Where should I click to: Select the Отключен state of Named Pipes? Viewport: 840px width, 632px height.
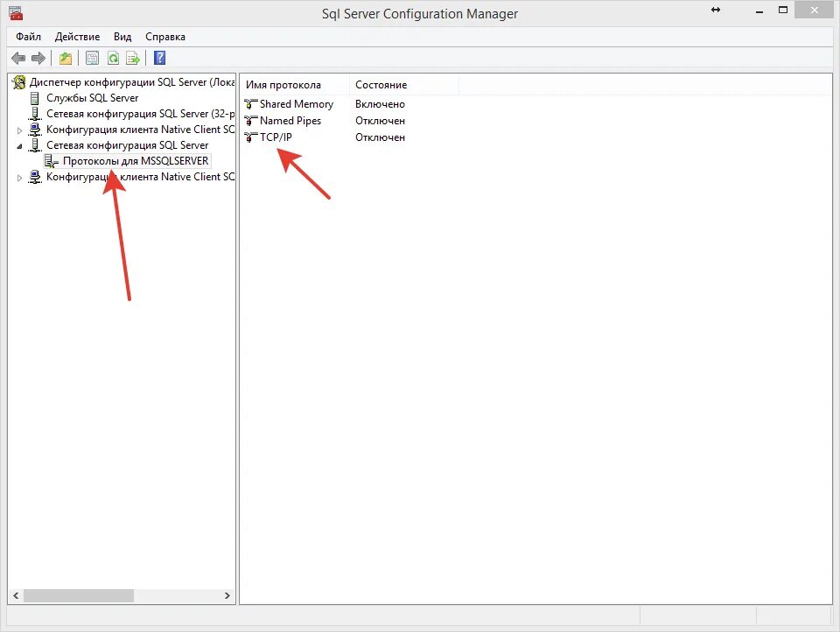[x=380, y=121]
